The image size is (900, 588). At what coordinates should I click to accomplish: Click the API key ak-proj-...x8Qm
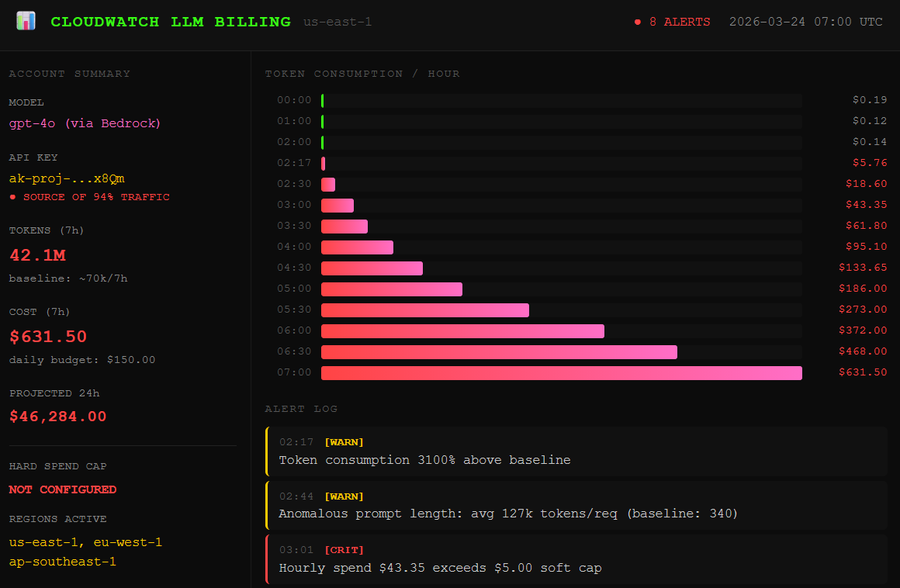[67, 178]
